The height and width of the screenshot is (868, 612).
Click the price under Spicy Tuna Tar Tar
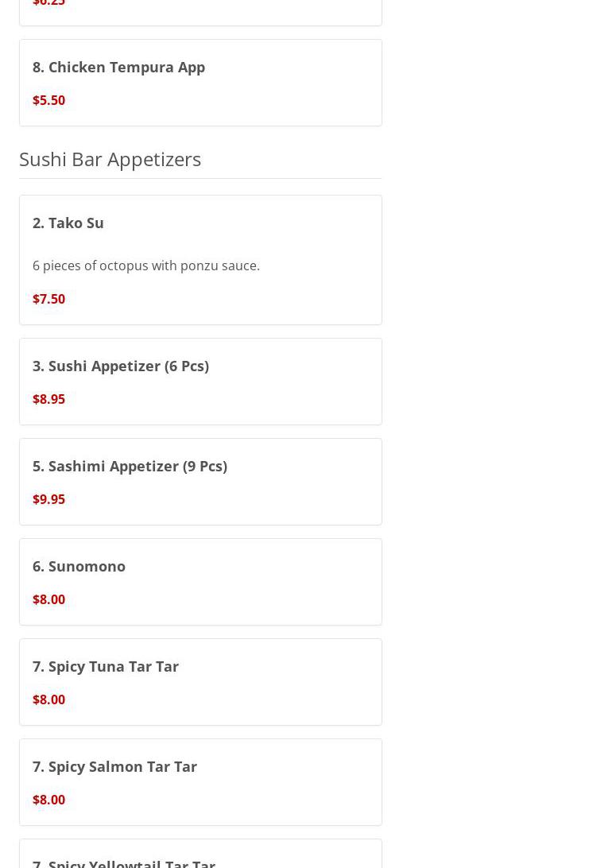[48, 699]
